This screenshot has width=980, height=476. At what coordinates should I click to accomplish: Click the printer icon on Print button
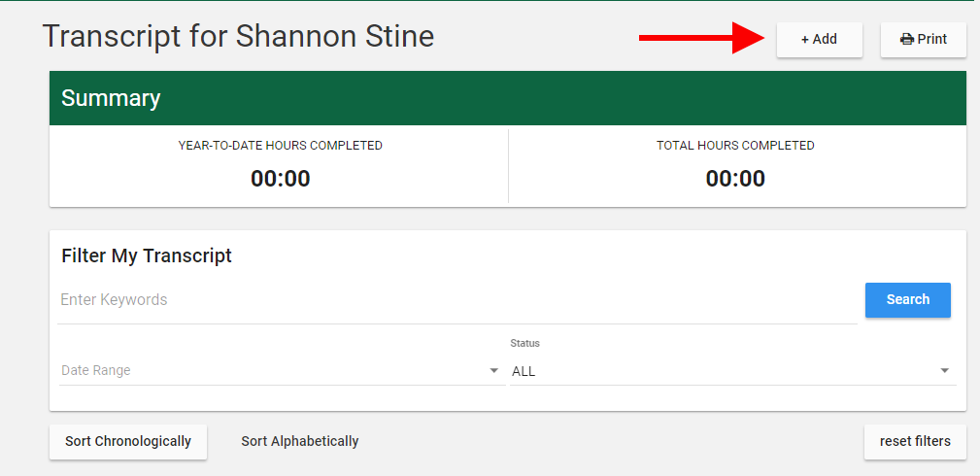(x=906, y=40)
